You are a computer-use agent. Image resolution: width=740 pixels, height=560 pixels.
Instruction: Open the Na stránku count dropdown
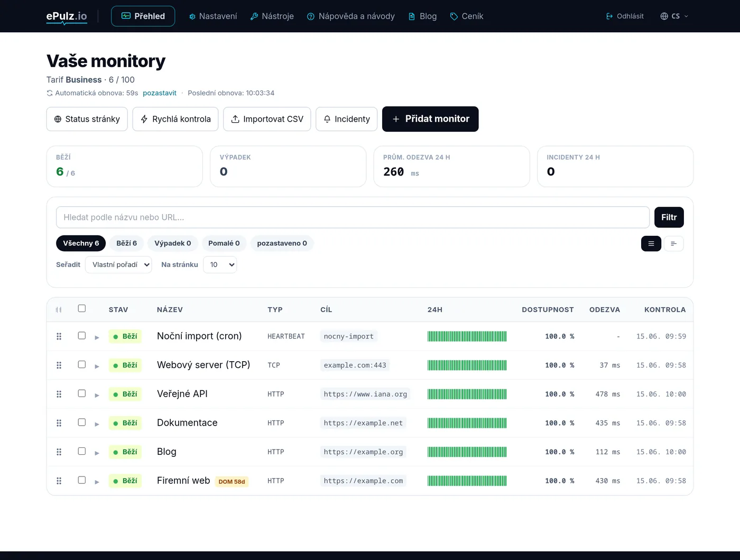pyautogui.click(x=220, y=264)
